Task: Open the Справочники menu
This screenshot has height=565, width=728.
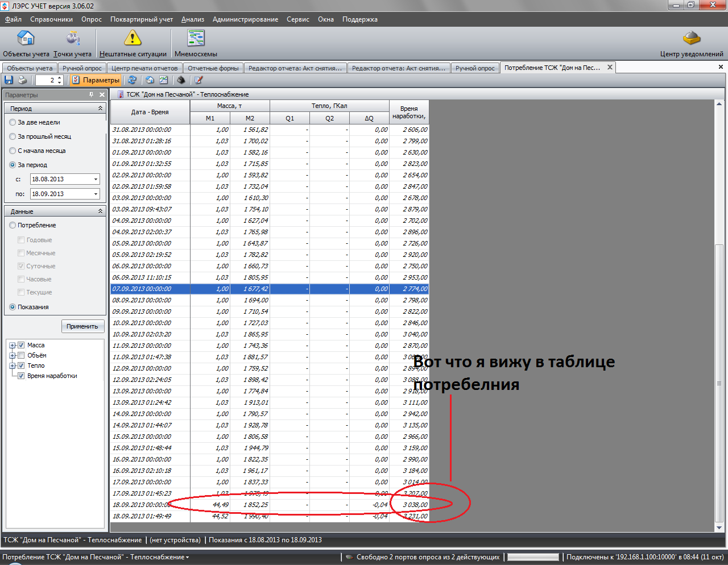Action: [x=51, y=19]
